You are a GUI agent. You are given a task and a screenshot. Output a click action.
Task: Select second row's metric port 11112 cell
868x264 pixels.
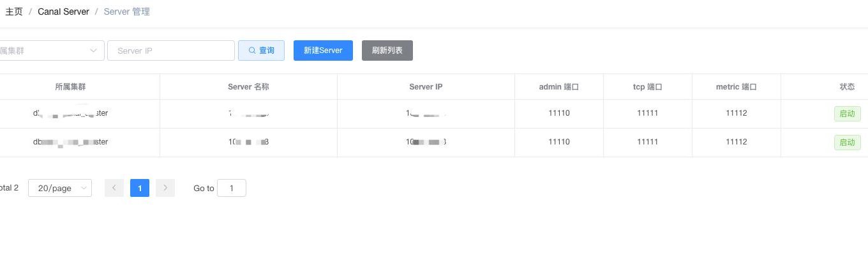click(736, 142)
